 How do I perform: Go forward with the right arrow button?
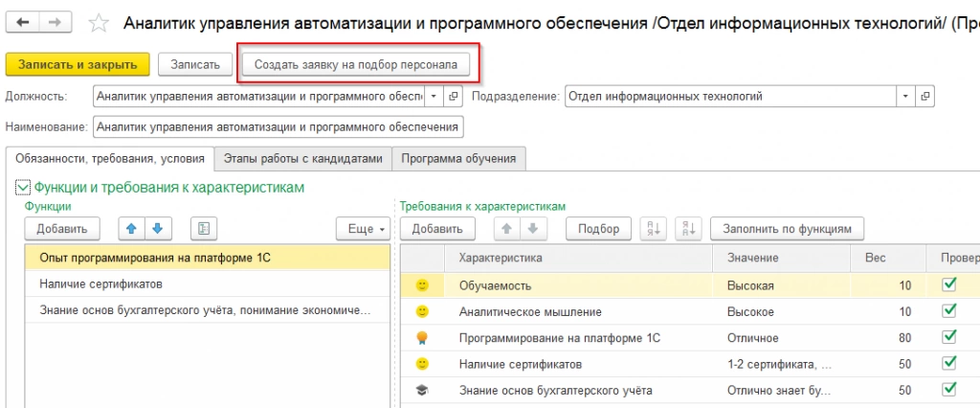point(55,23)
